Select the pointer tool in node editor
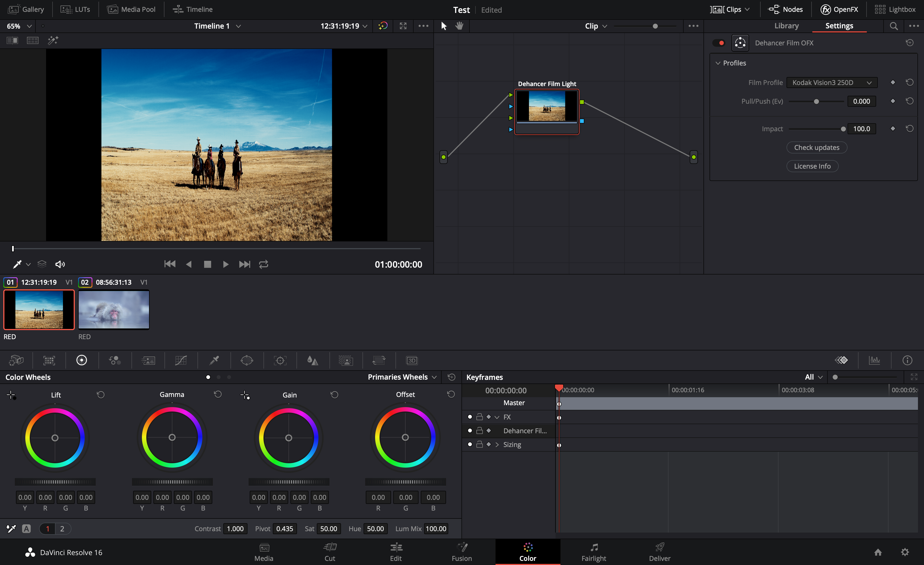Screen dimensions: 924x565 coord(444,26)
